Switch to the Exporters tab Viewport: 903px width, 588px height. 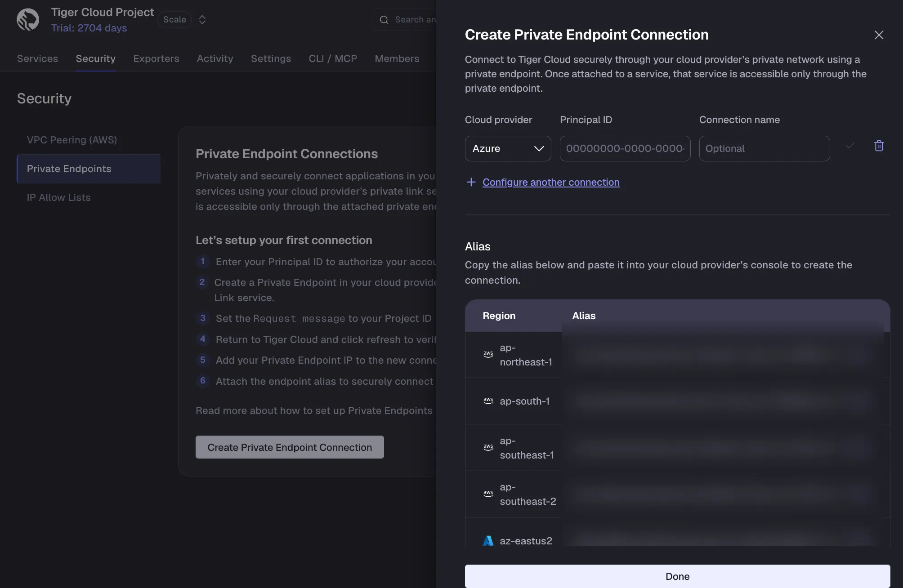pyautogui.click(x=156, y=59)
